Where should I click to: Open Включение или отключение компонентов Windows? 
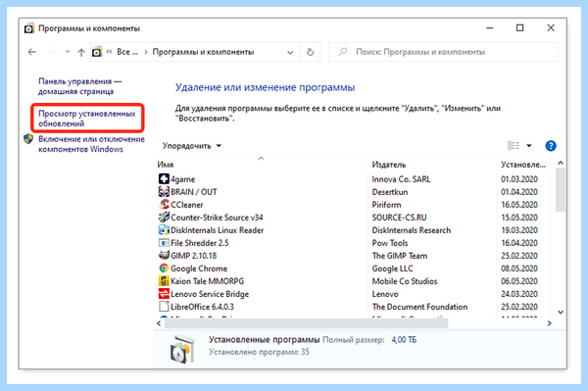[x=91, y=144]
